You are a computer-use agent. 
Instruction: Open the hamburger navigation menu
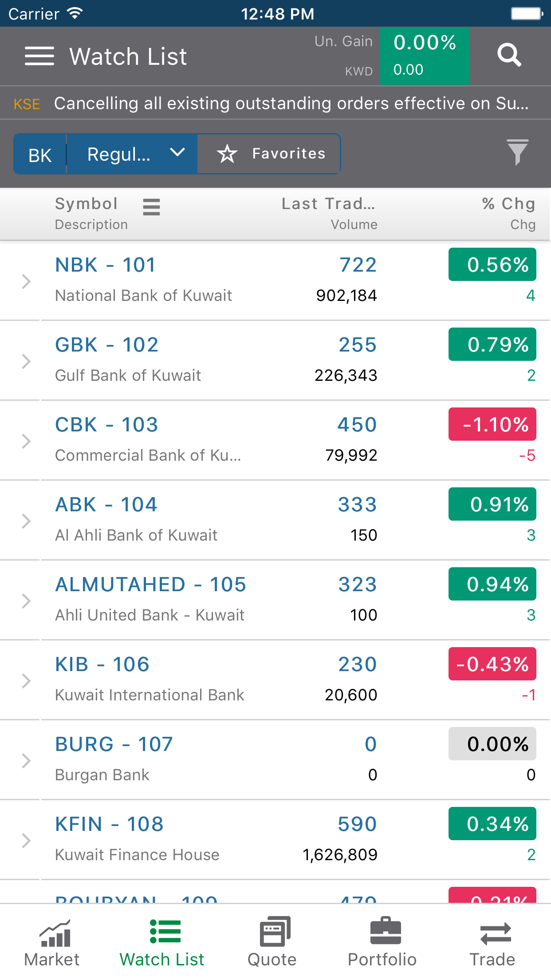pos(39,56)
